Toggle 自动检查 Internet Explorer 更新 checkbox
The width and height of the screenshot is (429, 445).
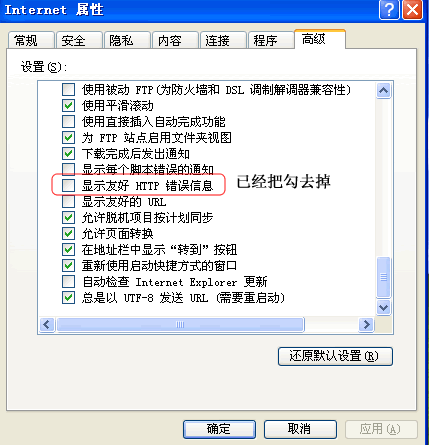click(68, 281)
